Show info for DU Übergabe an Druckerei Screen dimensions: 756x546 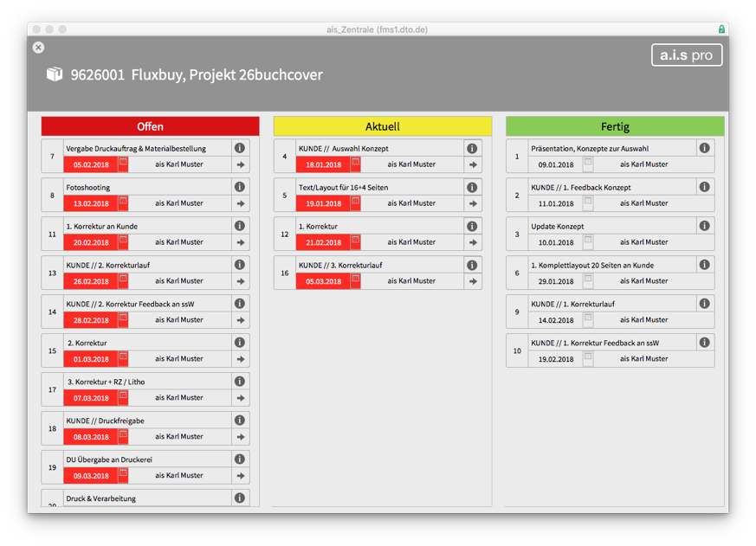(x=240, y=459)
